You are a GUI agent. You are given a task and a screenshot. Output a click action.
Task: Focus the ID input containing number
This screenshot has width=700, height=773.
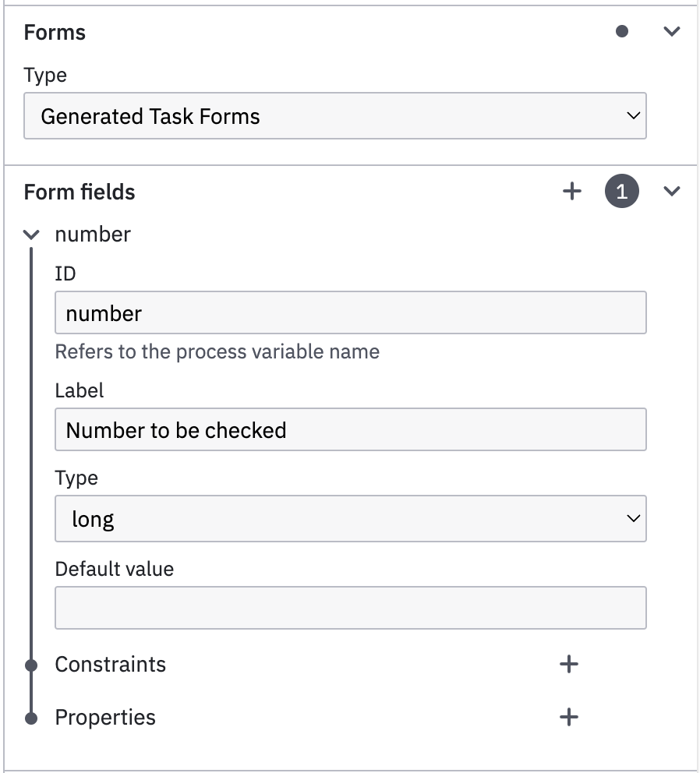click(x=350, y=312)
